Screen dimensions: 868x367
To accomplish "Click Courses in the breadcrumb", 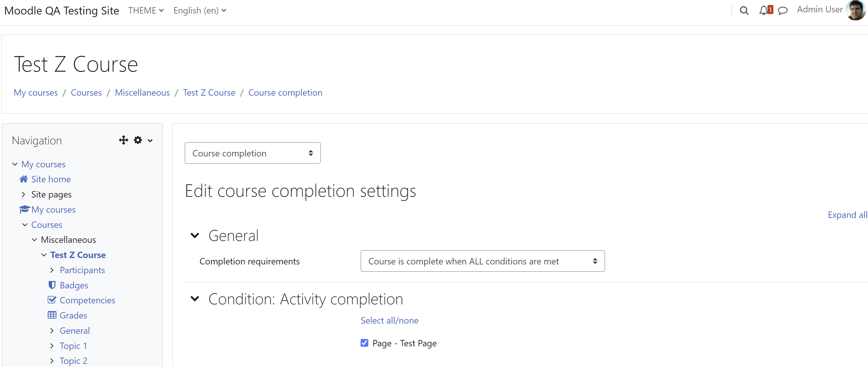I will [86, 93].
